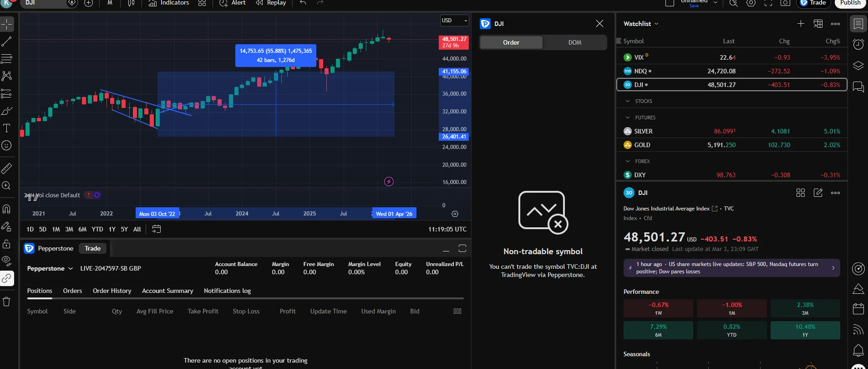Open the Orders tab in trading panel
Image resolution: width=868 pixels, height=369 pixels.
pos(72,291)
